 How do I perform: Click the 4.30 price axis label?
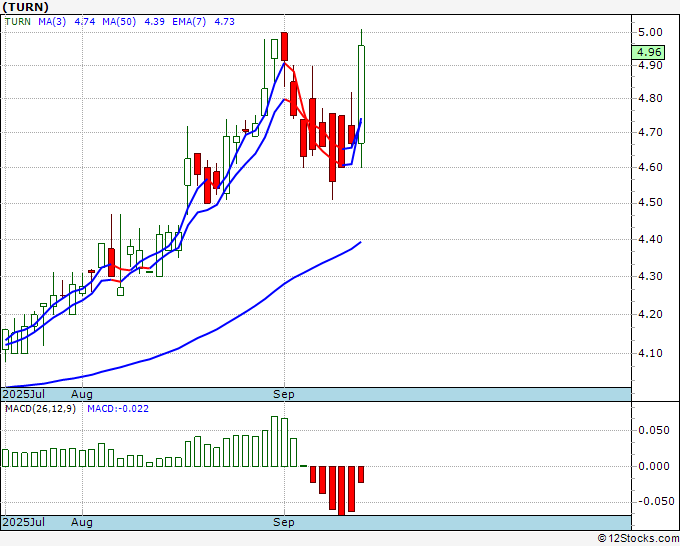[650, 276]
